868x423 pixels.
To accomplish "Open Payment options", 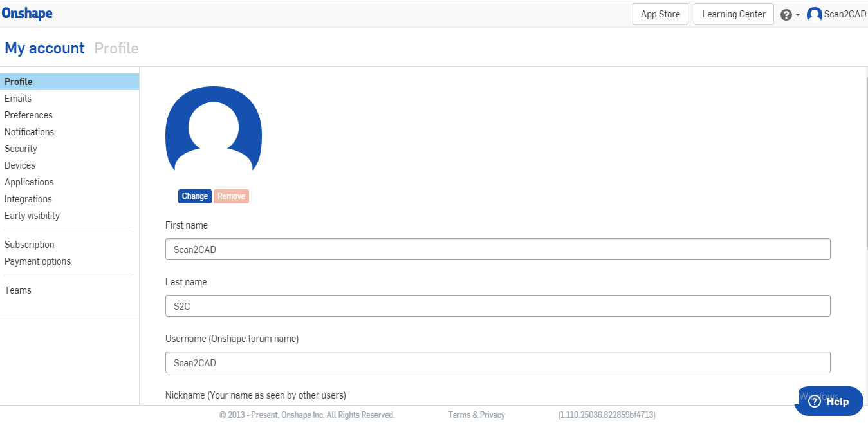I will point(37,261).
